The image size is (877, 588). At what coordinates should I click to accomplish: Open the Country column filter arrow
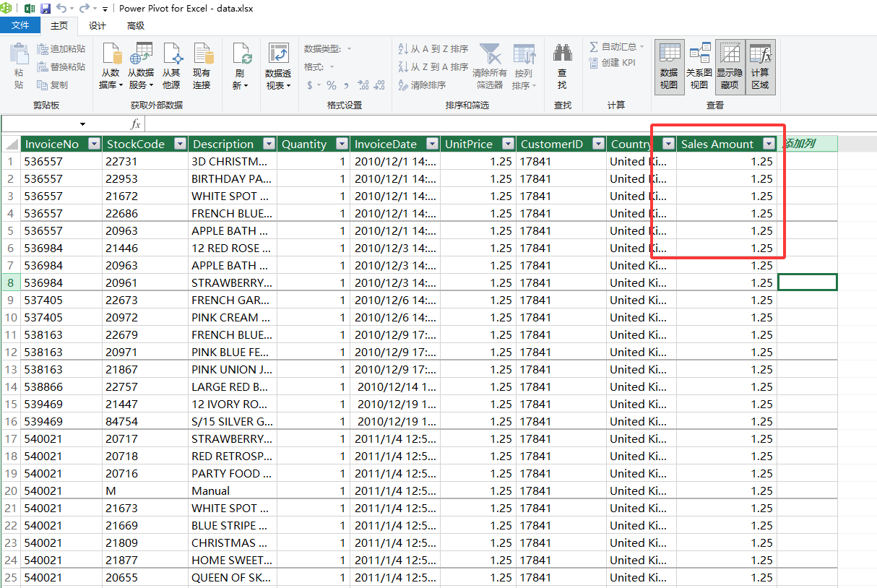pos(668,144)
